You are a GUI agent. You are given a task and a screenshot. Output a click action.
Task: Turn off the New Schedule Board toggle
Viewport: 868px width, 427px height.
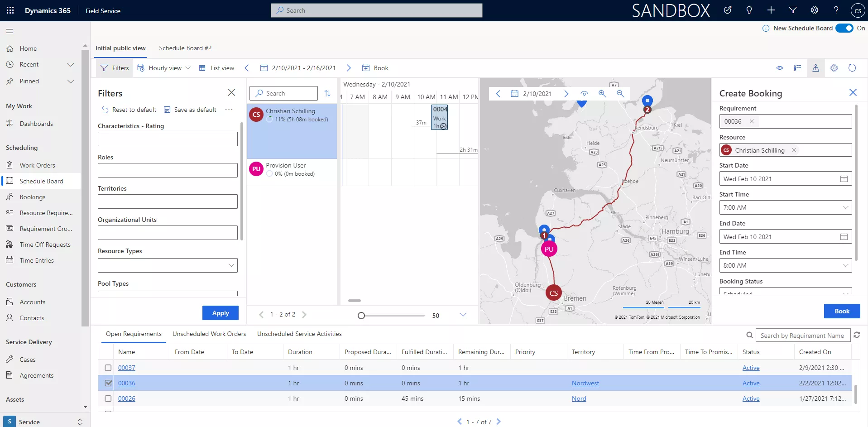(x=844, y=28)
